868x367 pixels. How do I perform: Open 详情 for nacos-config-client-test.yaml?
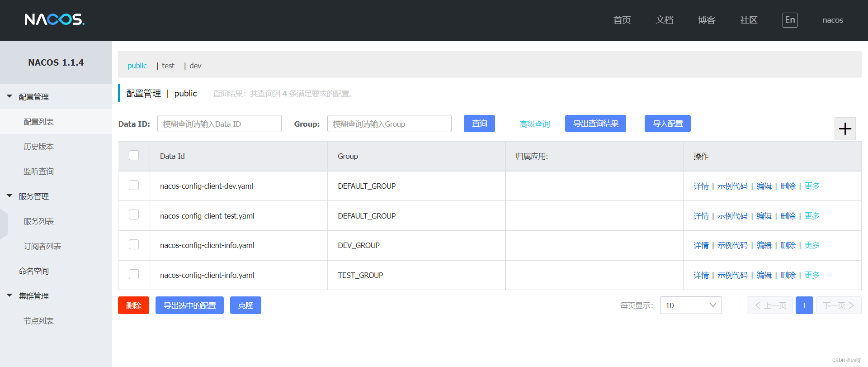[x=701, y=216]
